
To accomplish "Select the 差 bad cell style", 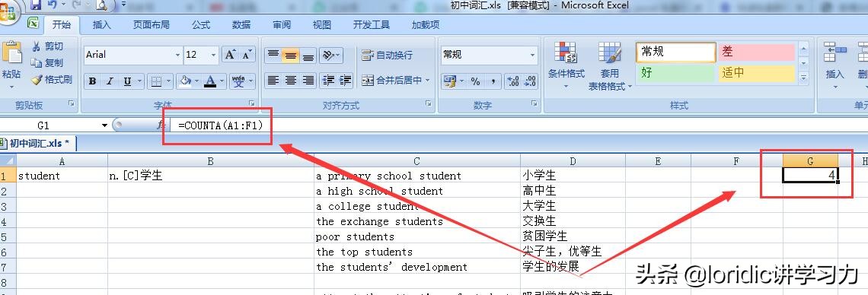I will (x=757, y=52).
